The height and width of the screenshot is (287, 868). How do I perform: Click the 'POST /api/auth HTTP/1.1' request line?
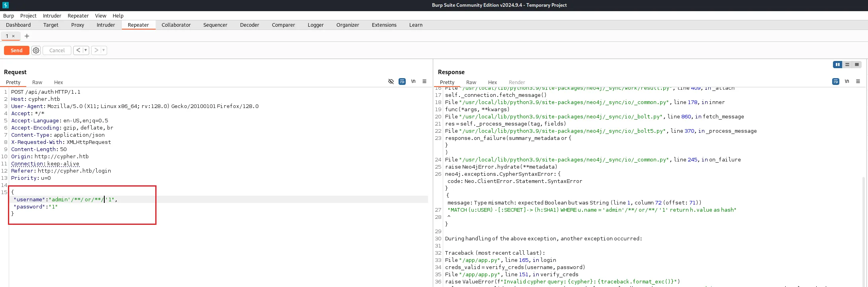(x=46, y=92)
